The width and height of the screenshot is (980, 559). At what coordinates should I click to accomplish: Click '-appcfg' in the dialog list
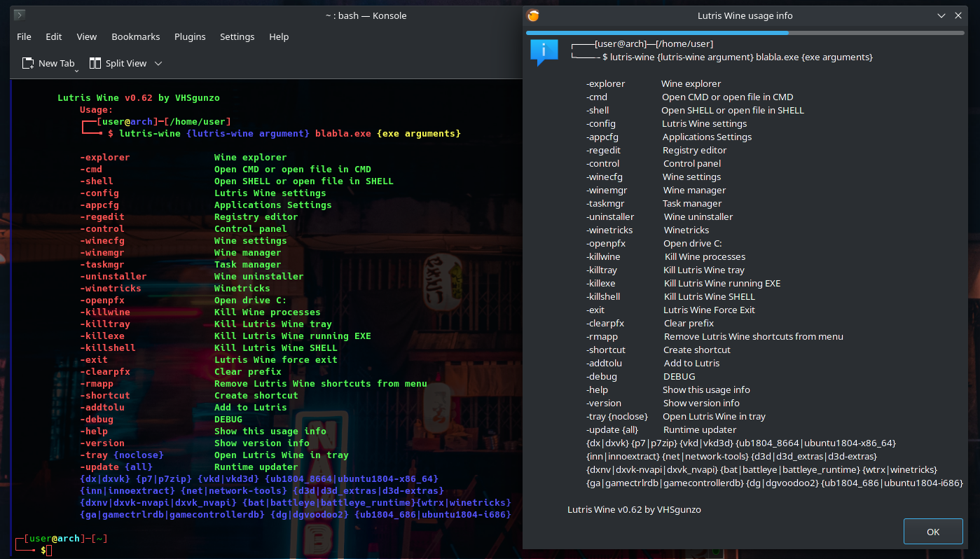coord(602,137)
